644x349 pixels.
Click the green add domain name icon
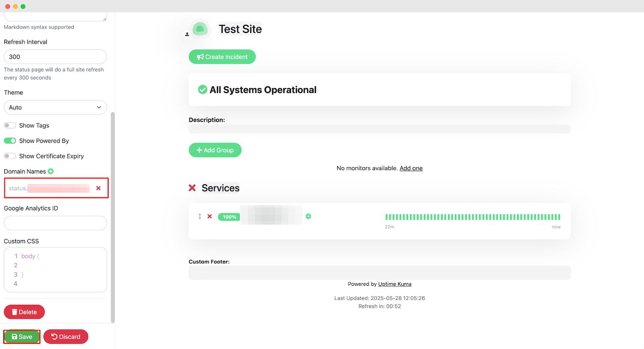[x=51, y=171]
